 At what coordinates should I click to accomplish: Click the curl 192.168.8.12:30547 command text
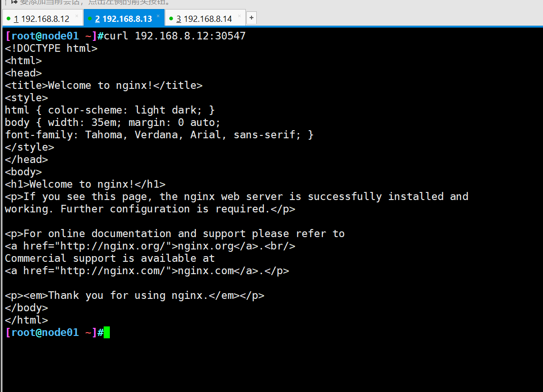pyautogui.click(x=175, y=36)
